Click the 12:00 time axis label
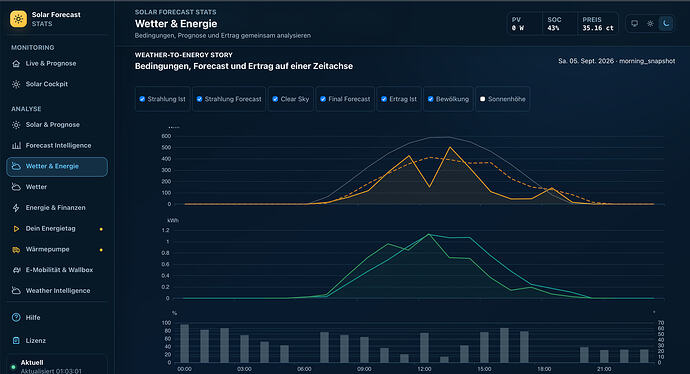This screenshot has height=374, width=690. pyautogui.click(x=424, y=369)
